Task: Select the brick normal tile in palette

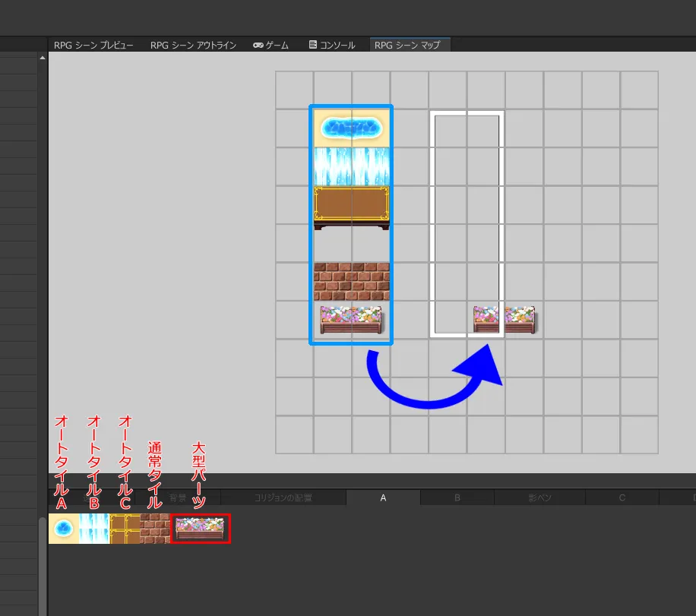Action: [x=155, y=528]
